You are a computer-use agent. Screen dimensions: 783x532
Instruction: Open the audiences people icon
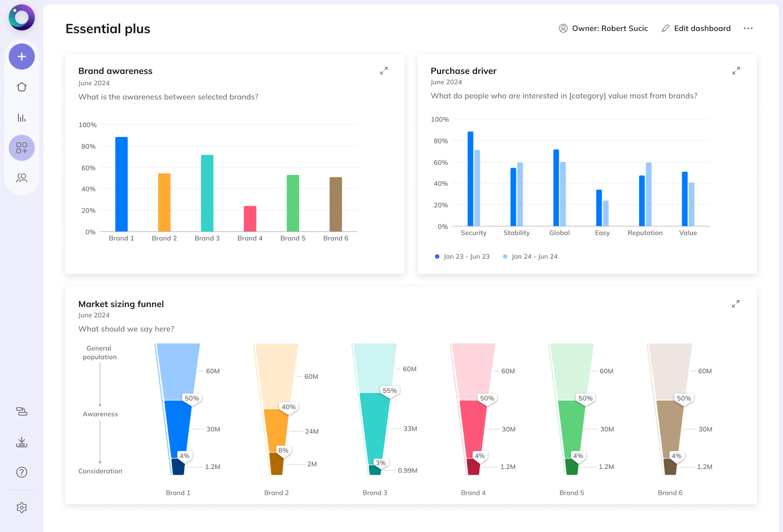click(21, 178)
